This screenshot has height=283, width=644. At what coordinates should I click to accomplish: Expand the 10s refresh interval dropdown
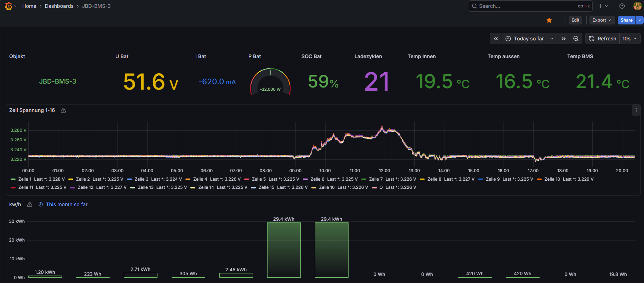coord(629,39)
